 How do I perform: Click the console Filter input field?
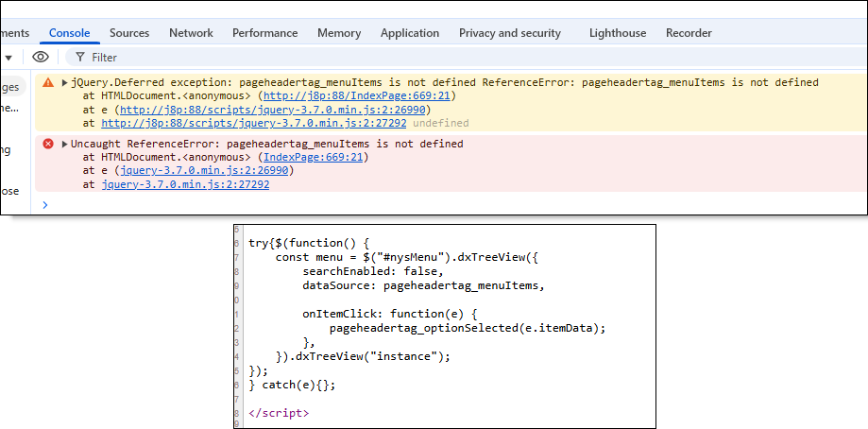point(465,57)
